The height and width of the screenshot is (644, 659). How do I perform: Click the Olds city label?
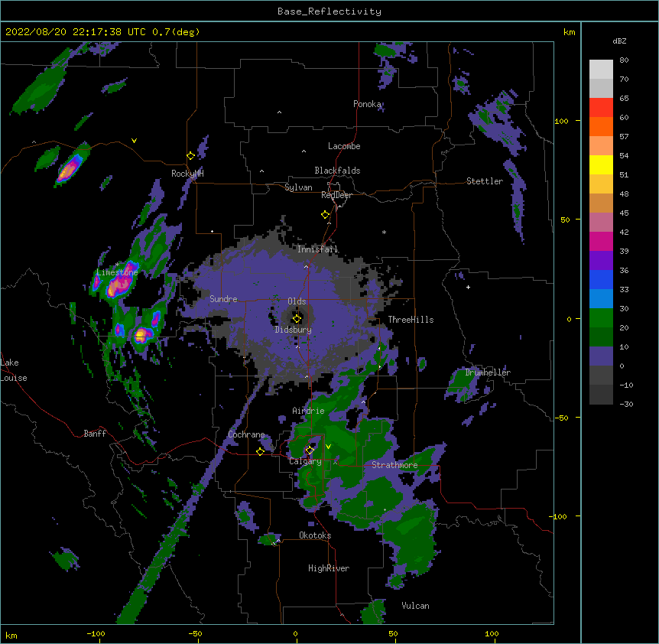point(297,301)
